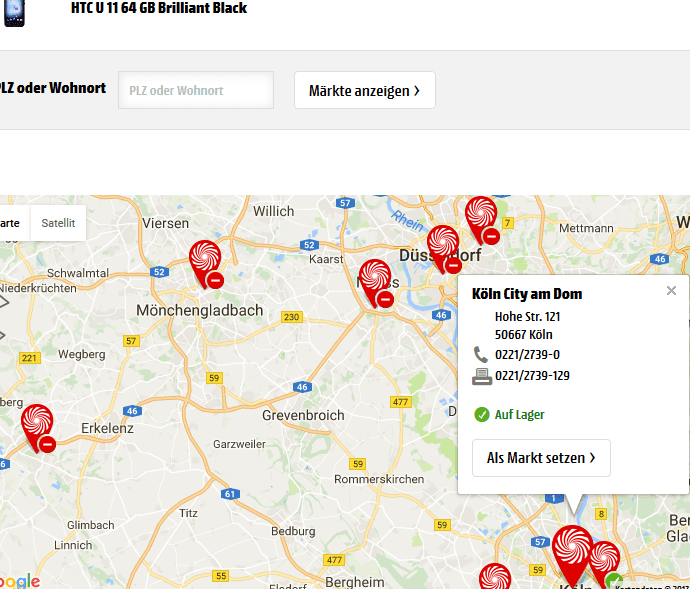Click the Kaarst map label
This screenshot has width=690, height=589.
click(326, 259)
